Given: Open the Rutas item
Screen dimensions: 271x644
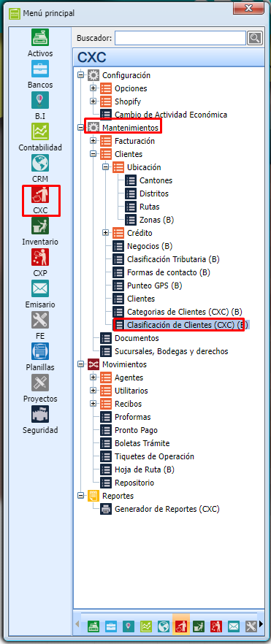Looking at the screenshot, I should point(150,207).
